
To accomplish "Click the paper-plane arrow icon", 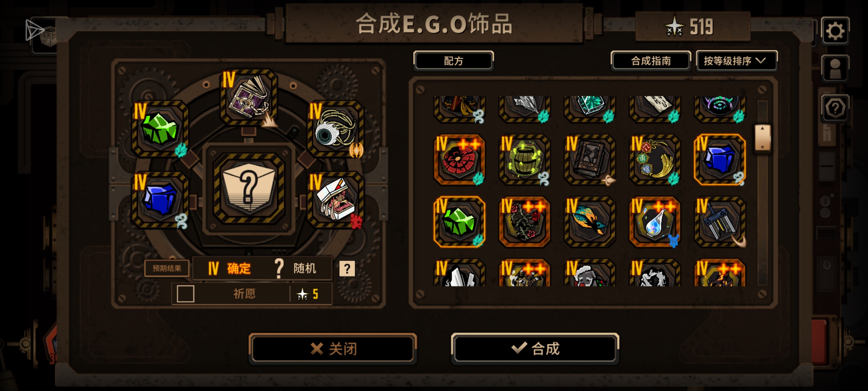I will [34, 30].
